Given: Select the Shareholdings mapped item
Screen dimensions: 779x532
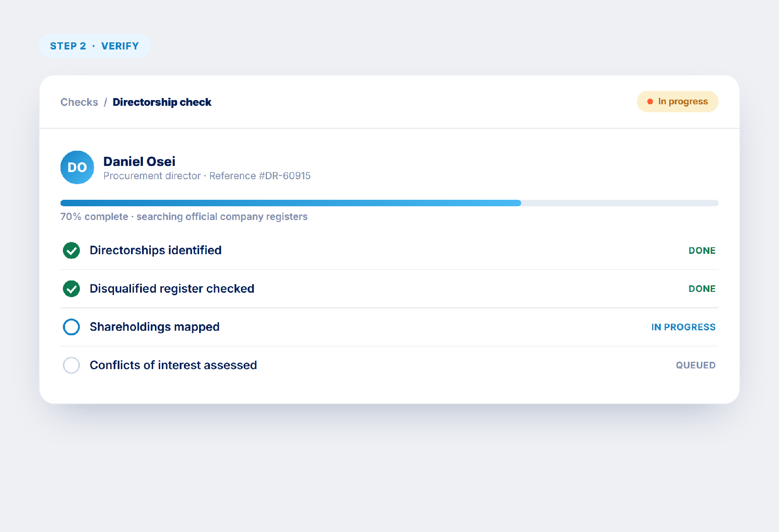Looking at the screenshot, I should point(389,327).
